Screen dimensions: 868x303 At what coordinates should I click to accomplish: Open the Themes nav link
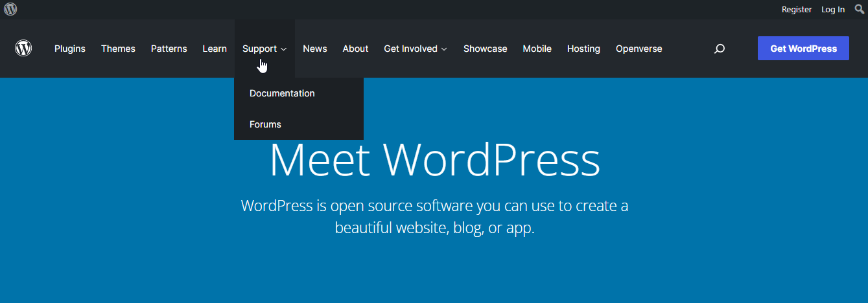118,49
